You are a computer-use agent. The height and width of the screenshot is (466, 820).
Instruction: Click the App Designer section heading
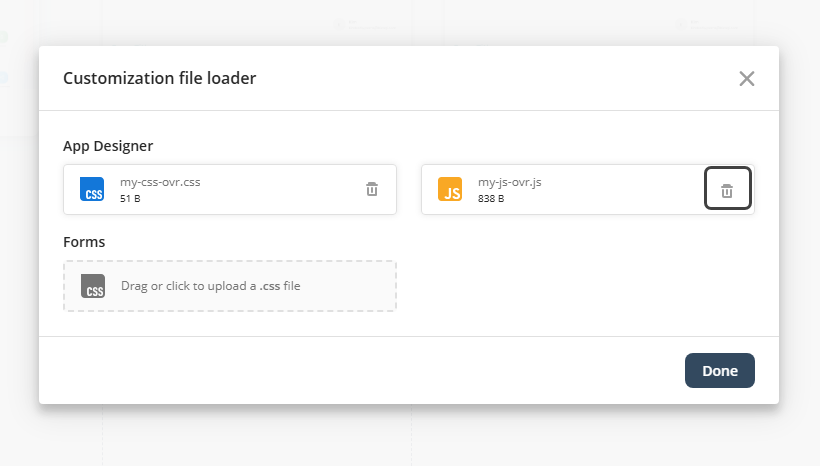click(108, 145)
